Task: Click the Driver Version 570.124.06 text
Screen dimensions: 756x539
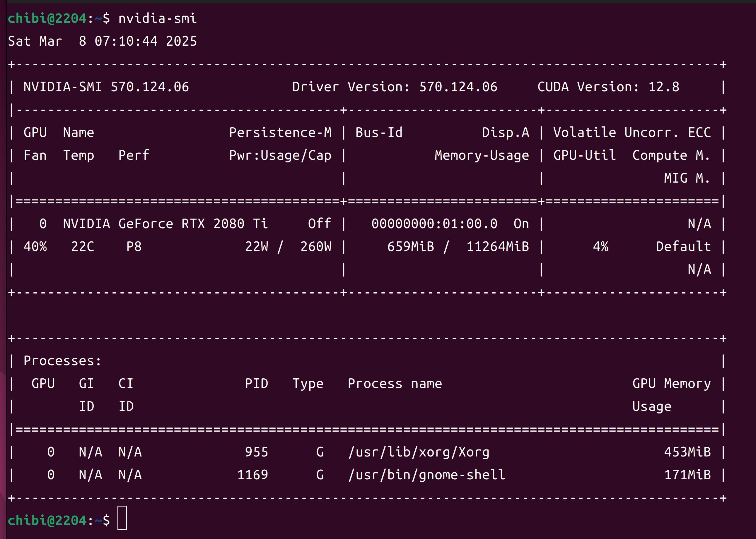Action: point(395,87)
